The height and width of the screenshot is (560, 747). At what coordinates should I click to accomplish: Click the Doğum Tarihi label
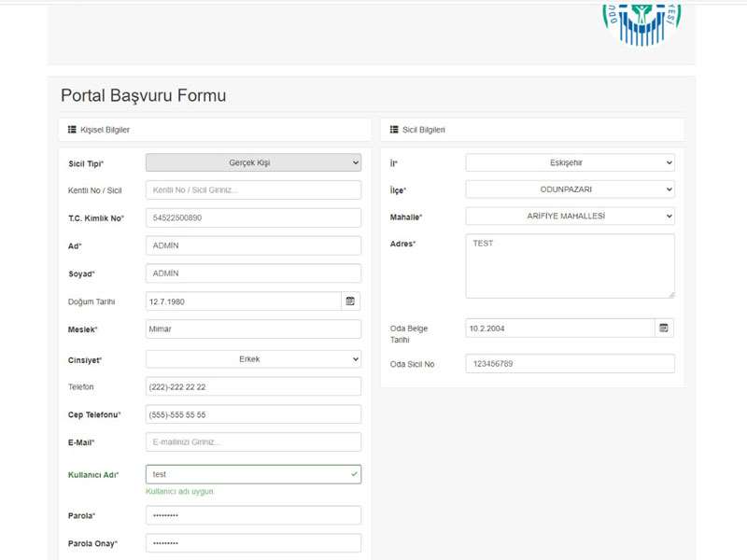(x=92, y=301)
